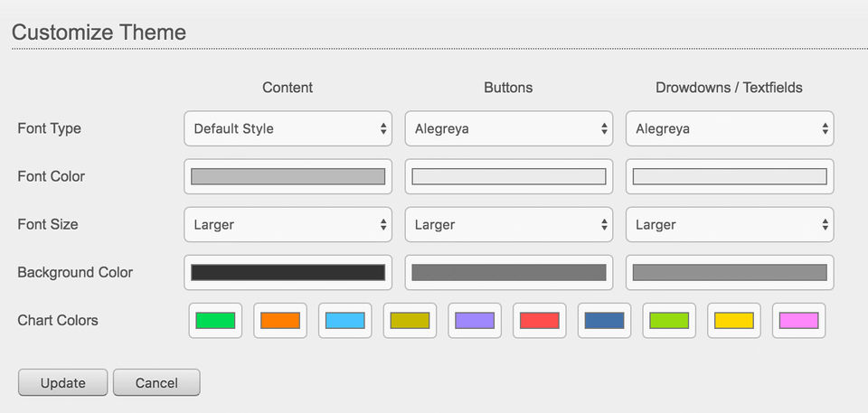Select the red chart color swatch

pos(540,320)
